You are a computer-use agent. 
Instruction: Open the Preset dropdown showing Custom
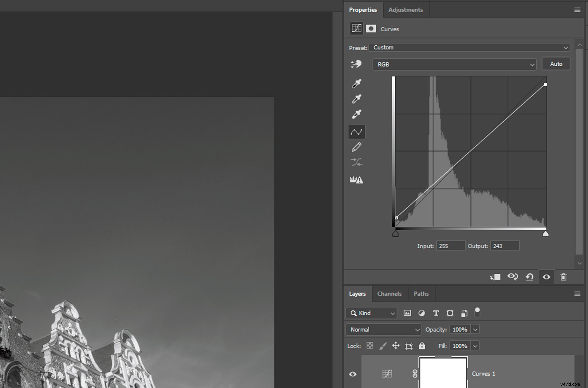tap(469, 47)
